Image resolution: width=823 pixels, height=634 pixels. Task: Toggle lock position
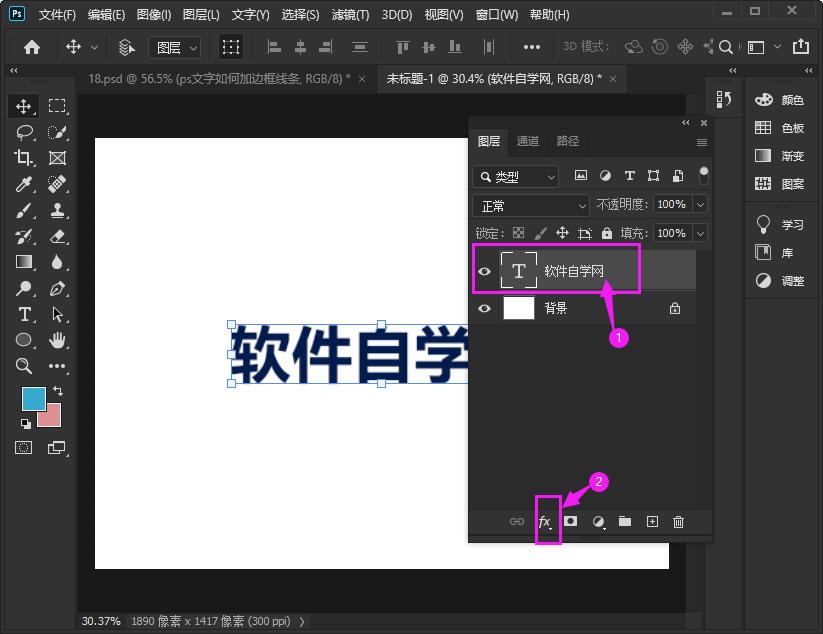point(562,233)
